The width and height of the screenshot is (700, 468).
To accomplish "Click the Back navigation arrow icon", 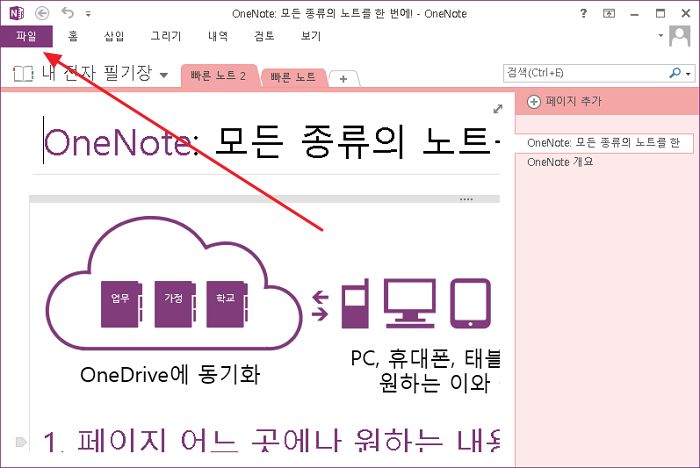I will [x=42, y=13].
